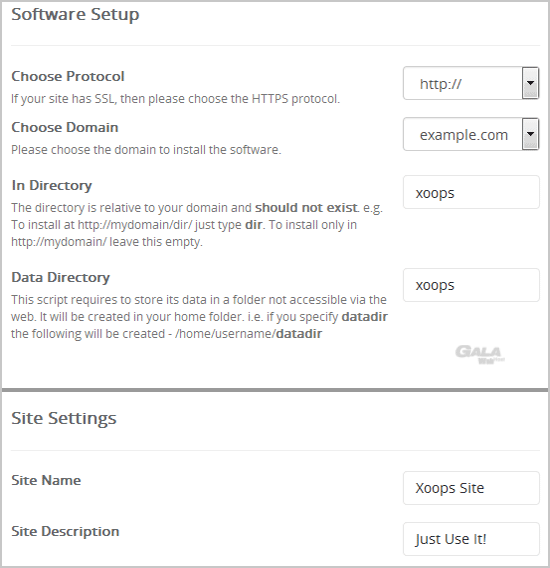Click the In Directory label
Image resolution: width=550 pixels, height=568 pixels.
(51, 185)
